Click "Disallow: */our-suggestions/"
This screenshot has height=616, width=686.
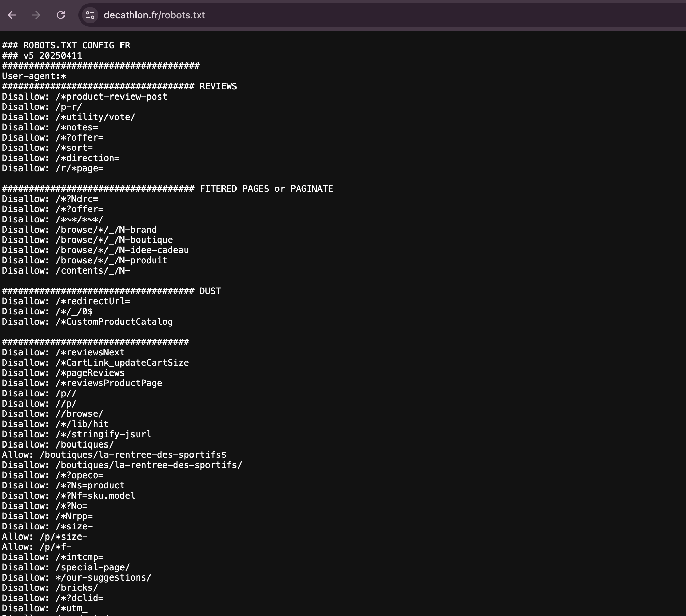tap(77, 577)
